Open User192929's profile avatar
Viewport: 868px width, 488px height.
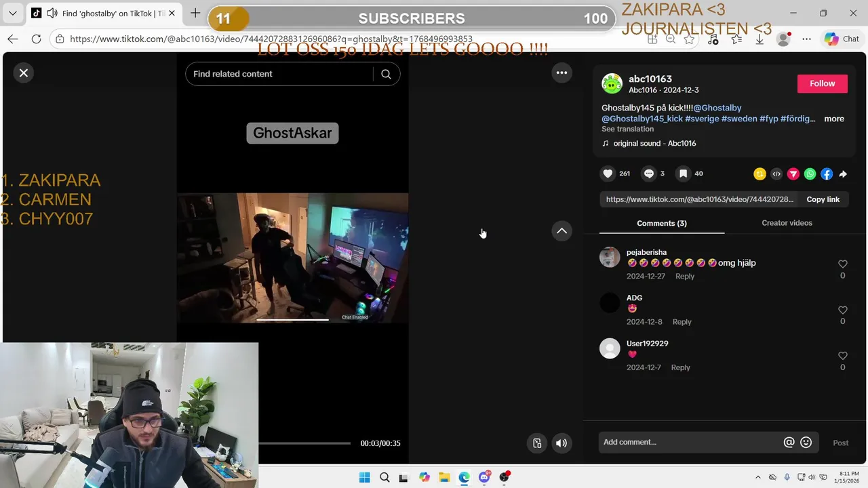[x=610, y=348]
